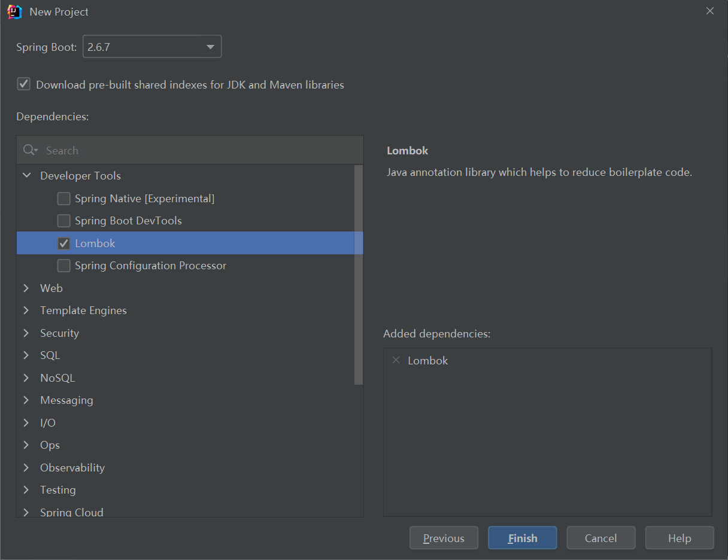Image resolution: width=728 pixels, height=560 pixels.
Task: Expand the Web category
Action: pyautogui.click(x=26, y=288)
